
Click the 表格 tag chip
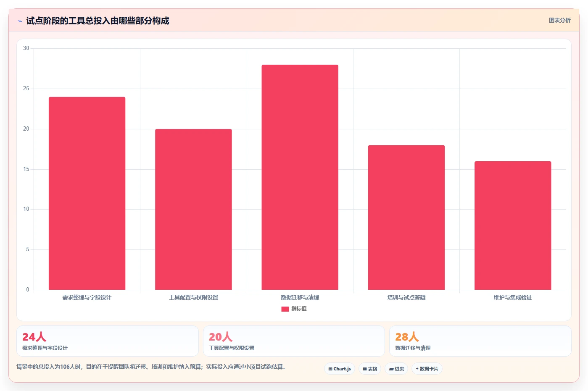370,369
